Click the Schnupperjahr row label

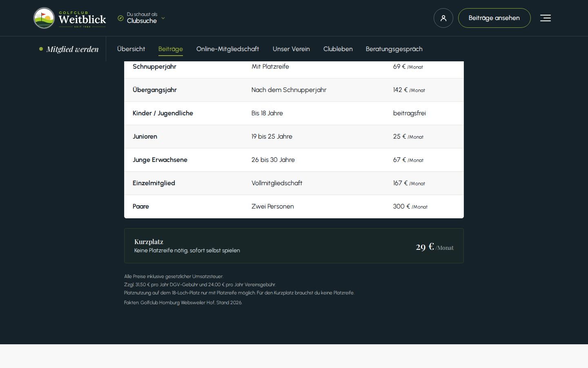[x=154, y=67]
